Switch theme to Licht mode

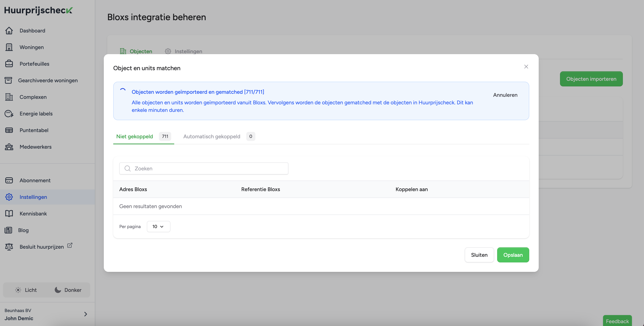pyautogui.click(x=26, y=290)
